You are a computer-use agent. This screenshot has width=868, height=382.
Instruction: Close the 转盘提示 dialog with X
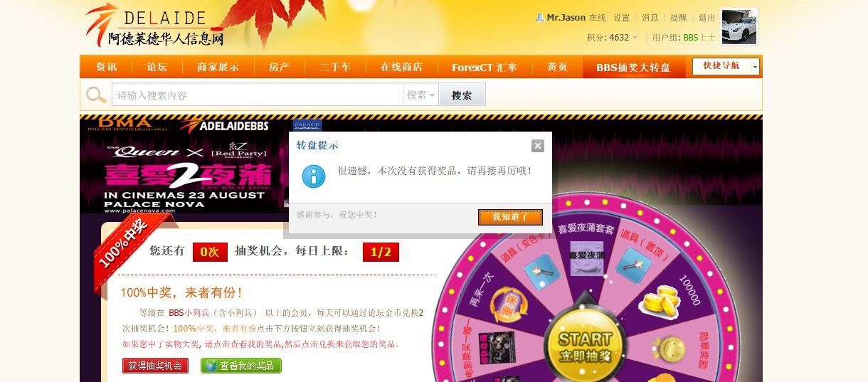(538, 146)
